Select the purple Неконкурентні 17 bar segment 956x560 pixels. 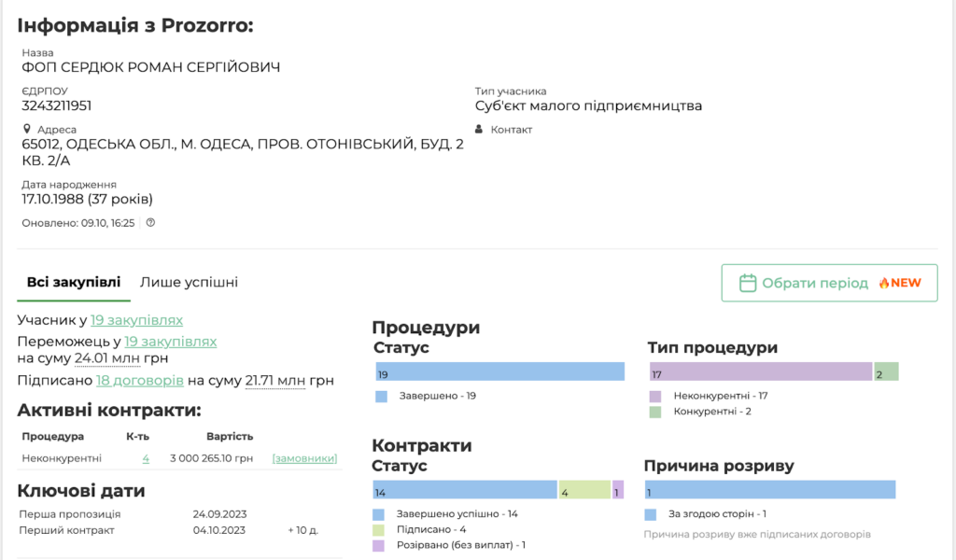tap(760, 371)
